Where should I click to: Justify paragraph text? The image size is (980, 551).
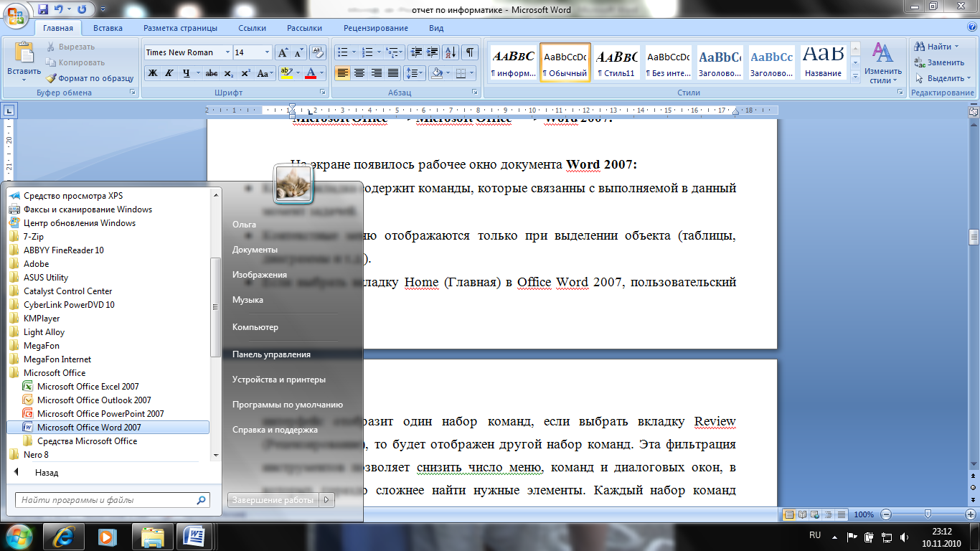393,73
